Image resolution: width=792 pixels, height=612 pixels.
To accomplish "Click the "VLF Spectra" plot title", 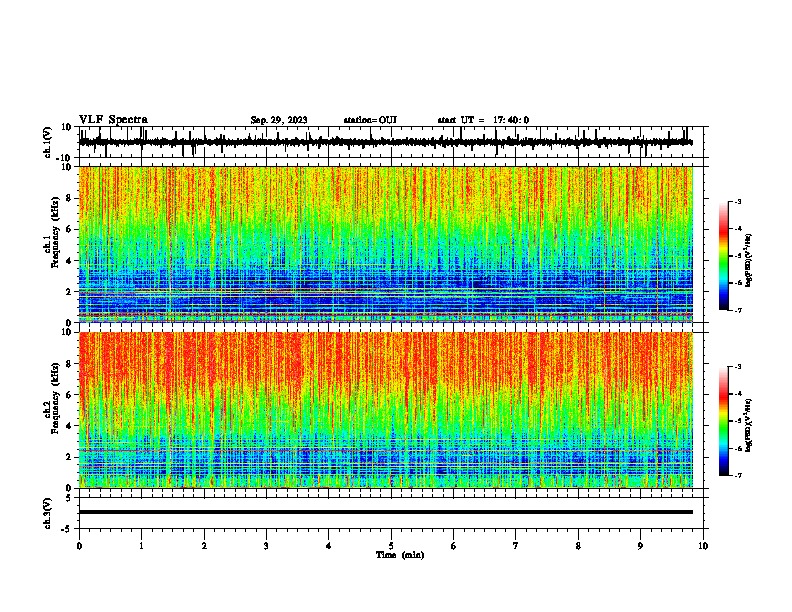I will 113,120.
